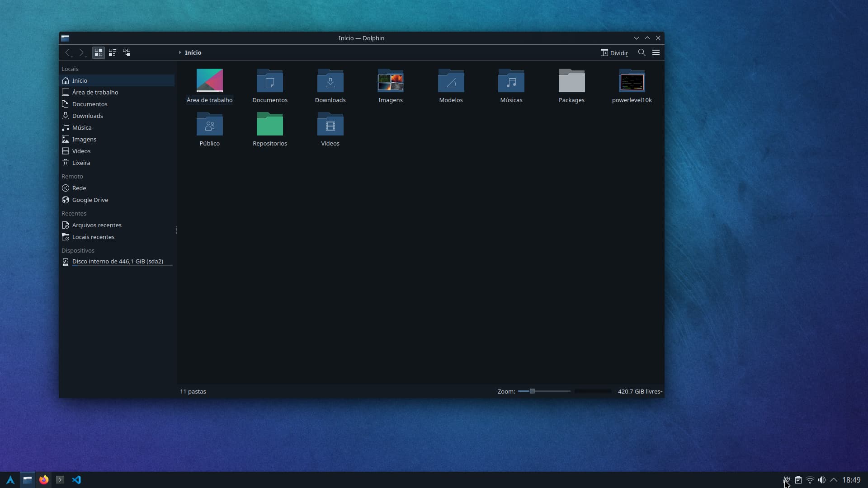Image resolution: width=868 pixels, height=488 pixels.
Task: Go forward using the forward arrow
Action: pyautogui.click(x=81, y=52)
